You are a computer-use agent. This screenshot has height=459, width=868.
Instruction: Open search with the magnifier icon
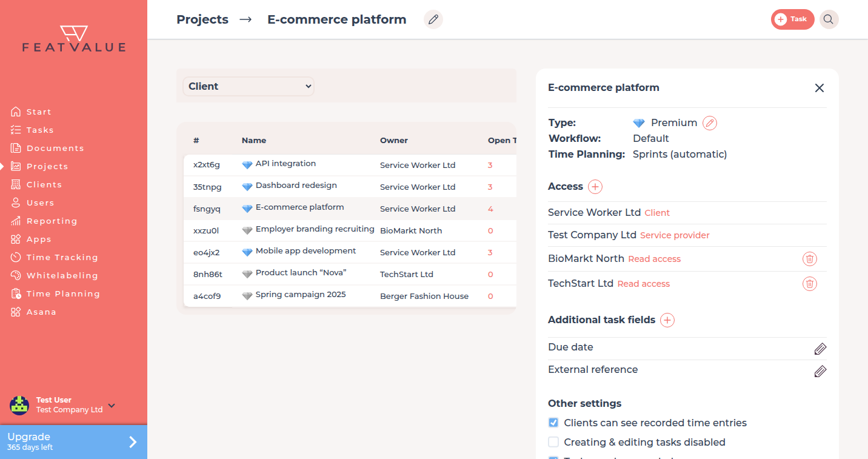pyautogui.click(x=829, y=19)
